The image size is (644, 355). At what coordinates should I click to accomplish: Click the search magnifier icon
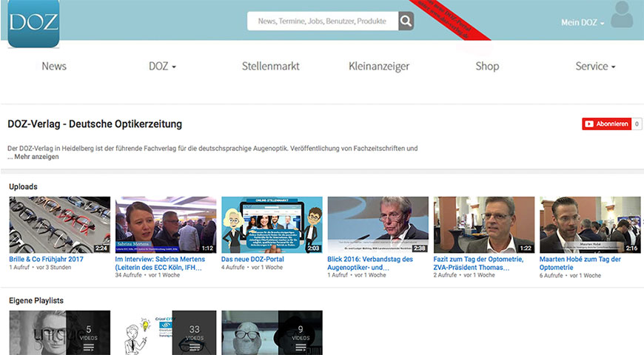click(x=406, y=21)
